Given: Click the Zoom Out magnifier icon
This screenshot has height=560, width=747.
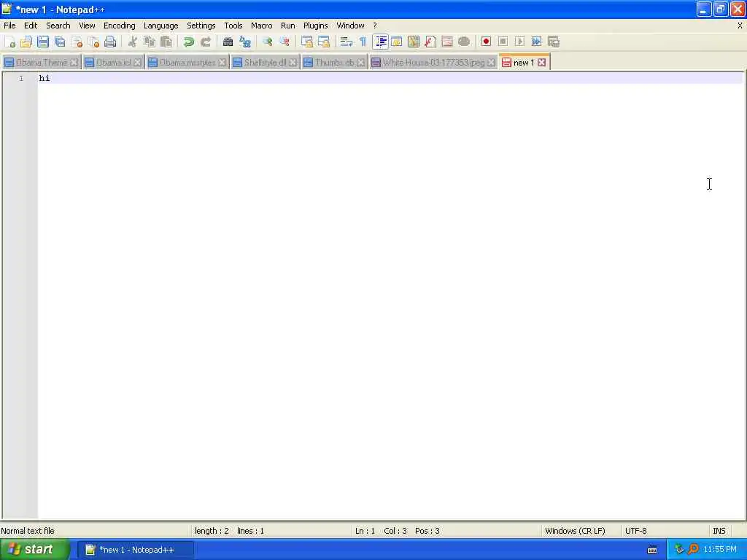Looking at the screenshot, I should tap(284, 42).
